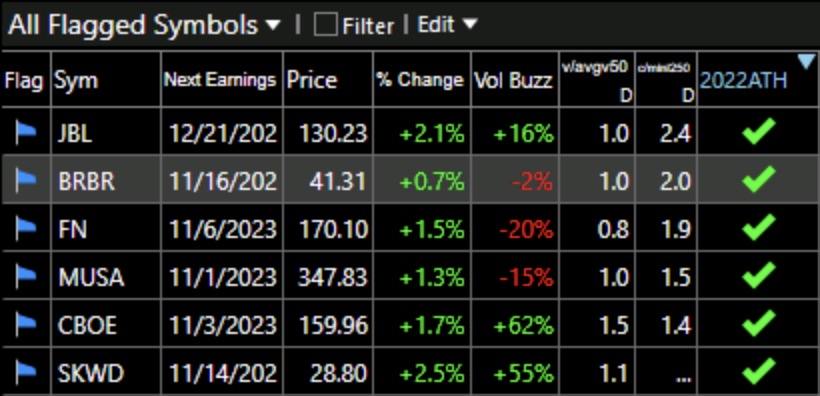Viewport: 820px width, 396px height.
Task: Click the 2022ATH checkmark in the SKWD row
Action: click(758, 371)
